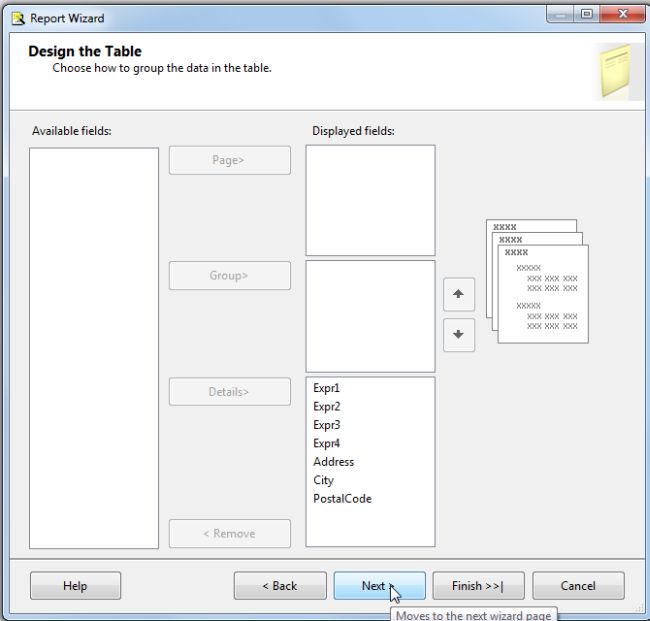Open Help for the wizard
The height and width of the screenshot is (621, 650).
coord(75,586)
